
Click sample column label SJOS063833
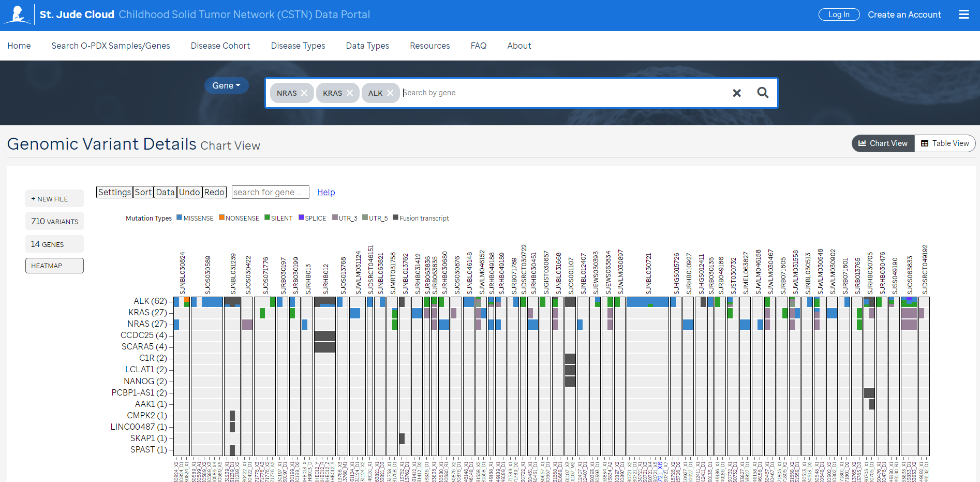[910, 275]
